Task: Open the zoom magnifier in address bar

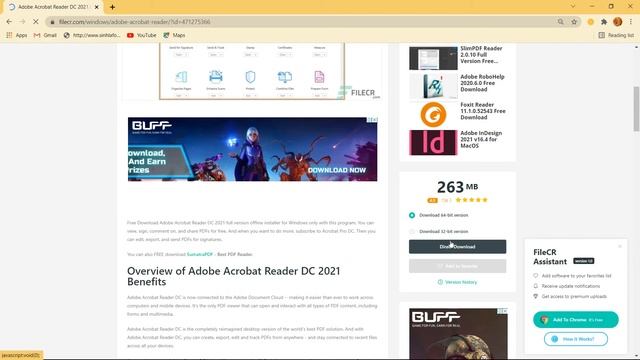Action: (x=560, y=22)
